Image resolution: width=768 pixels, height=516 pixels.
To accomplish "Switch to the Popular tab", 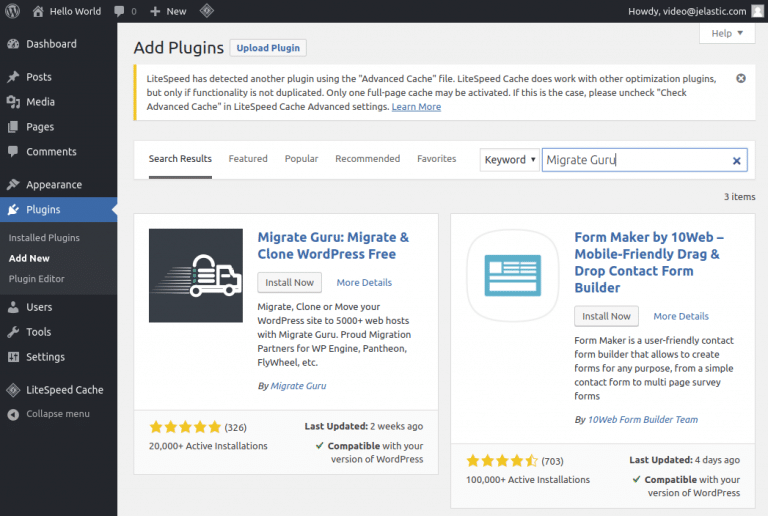I will tap(301, 159).
